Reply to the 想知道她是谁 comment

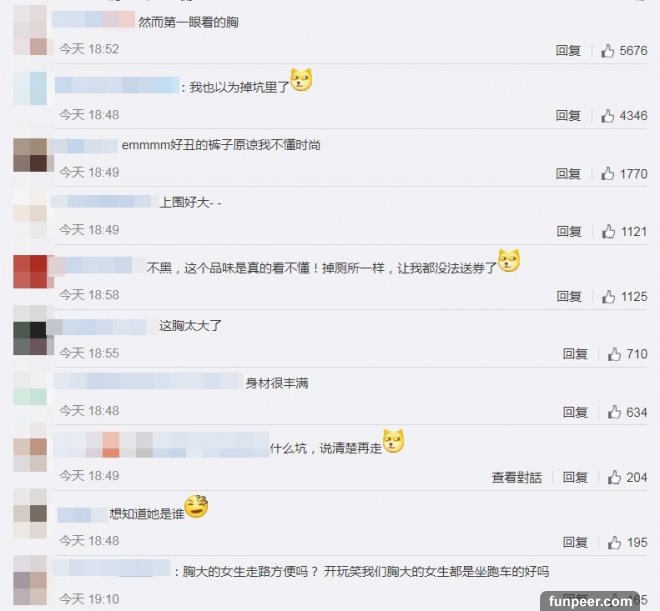click(575, 542)
